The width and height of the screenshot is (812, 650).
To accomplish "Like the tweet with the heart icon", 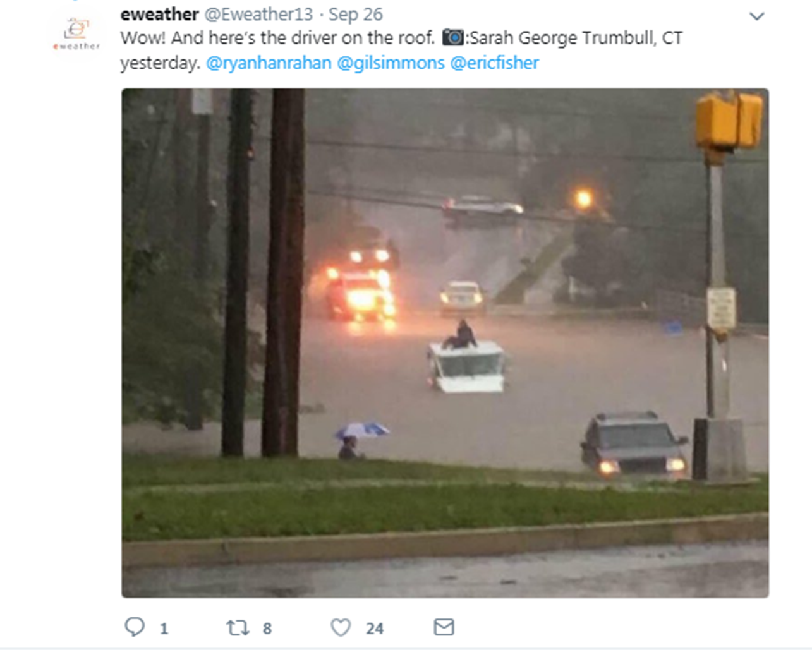I will click(341, 627).
